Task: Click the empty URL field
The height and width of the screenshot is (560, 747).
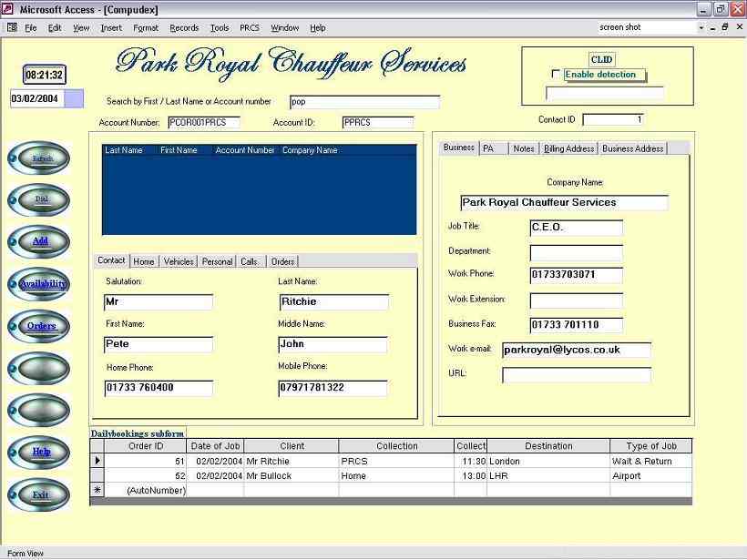Action: tap(577, 375)
